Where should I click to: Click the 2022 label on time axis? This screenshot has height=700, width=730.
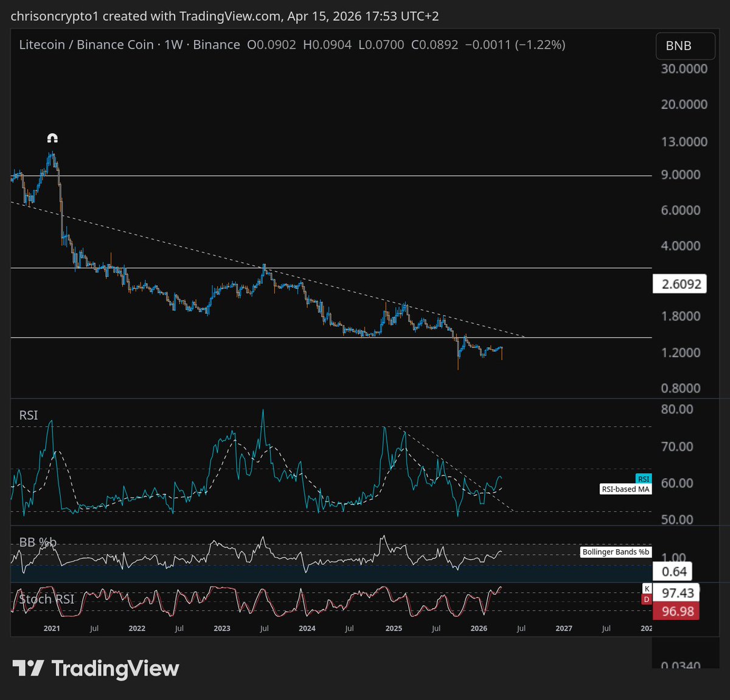[x=137, y=628]
